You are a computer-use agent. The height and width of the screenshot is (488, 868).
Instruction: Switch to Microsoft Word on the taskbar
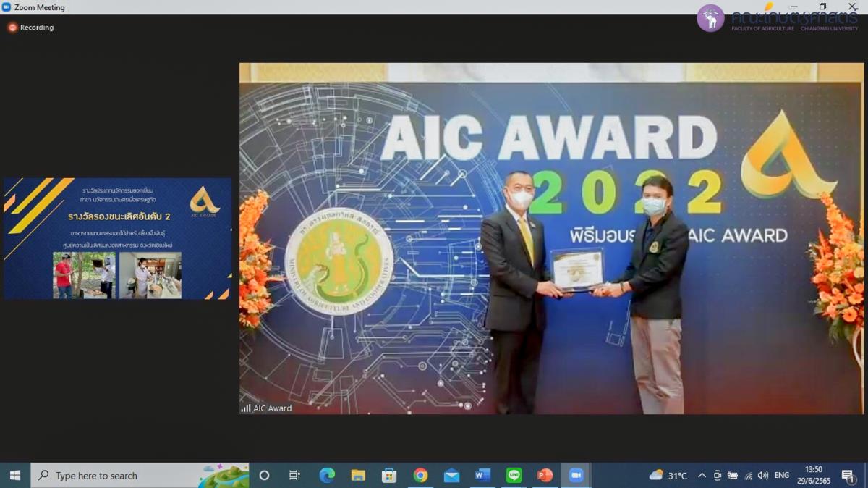point(482,476)
